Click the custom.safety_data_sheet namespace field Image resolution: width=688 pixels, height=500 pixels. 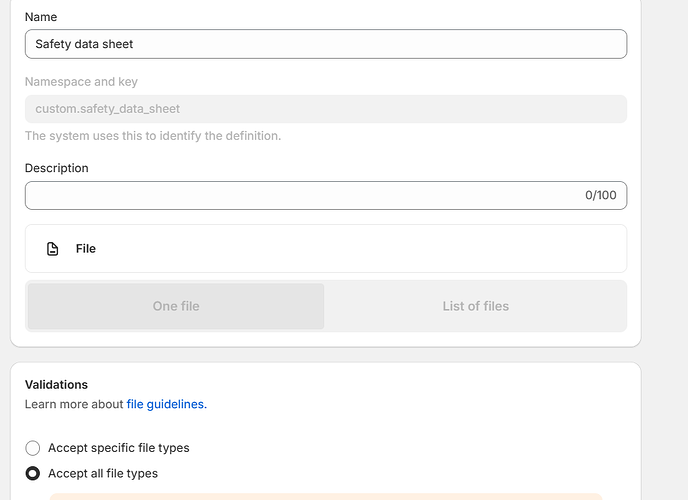pos(325,109)
